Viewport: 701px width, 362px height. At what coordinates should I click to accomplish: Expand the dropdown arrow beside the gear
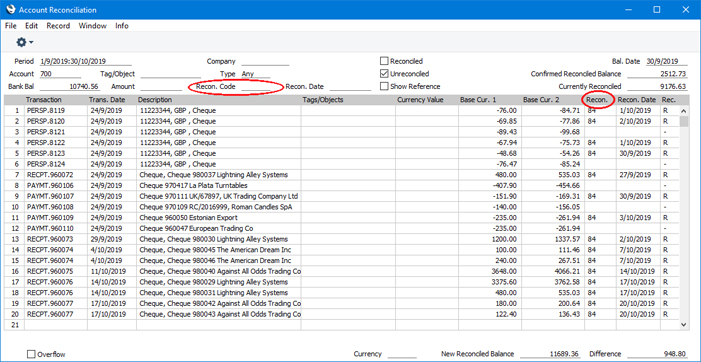(31, 42)
